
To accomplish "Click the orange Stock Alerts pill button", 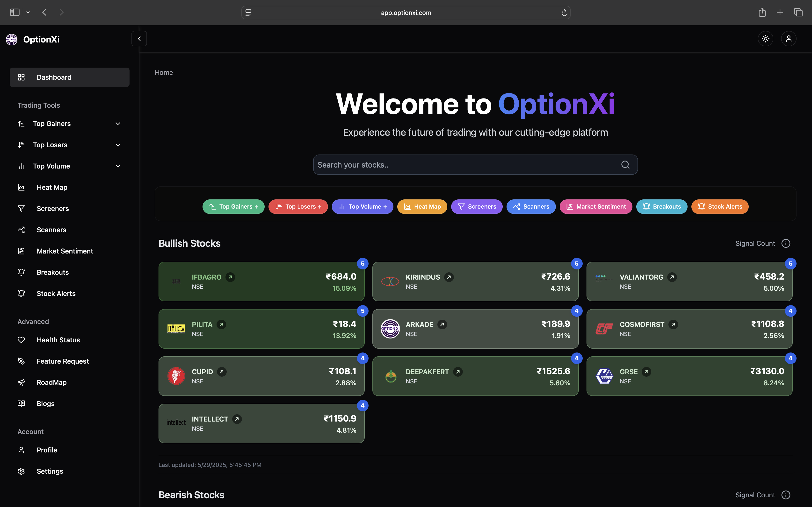I will (720, 207).
